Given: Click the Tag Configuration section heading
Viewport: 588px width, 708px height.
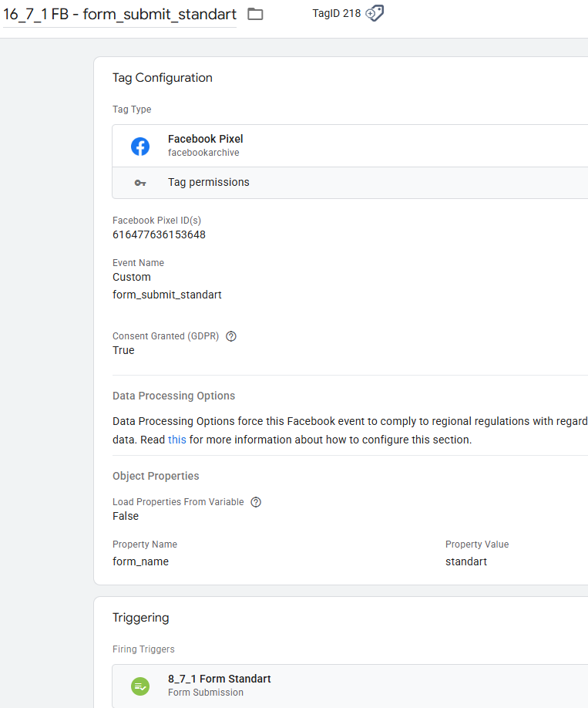Looking at the screenshot, I should [x=163, y=78].
